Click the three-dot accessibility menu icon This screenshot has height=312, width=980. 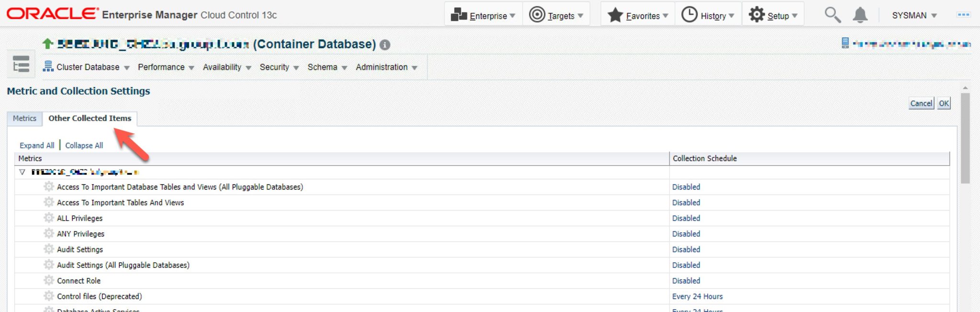click(x=963, y=15)
